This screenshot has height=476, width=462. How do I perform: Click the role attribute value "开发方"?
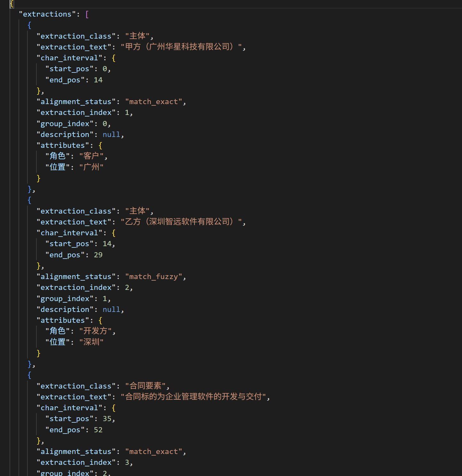(95, 331)
